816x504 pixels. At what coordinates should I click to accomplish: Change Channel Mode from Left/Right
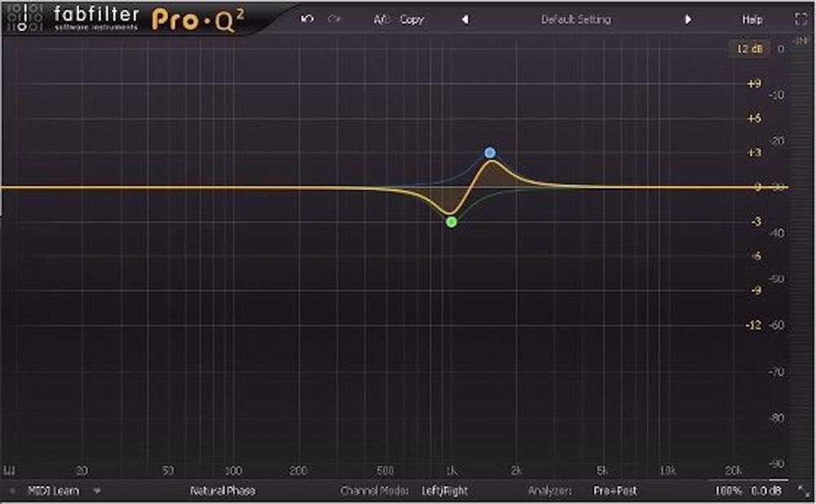point(445,491)
